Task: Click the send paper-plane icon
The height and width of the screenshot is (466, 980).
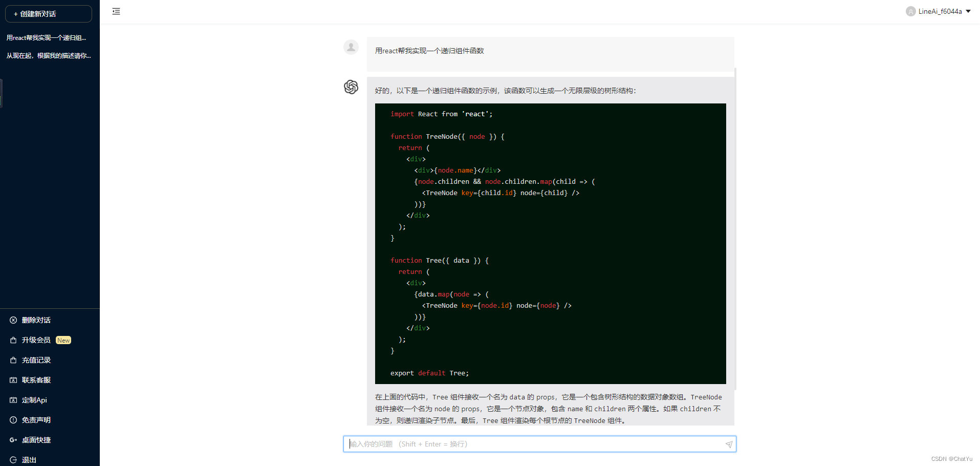Action: point(729,444)
